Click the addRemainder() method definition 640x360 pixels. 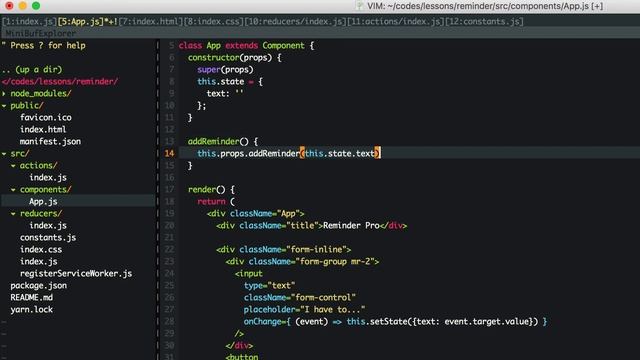point(222,142)
